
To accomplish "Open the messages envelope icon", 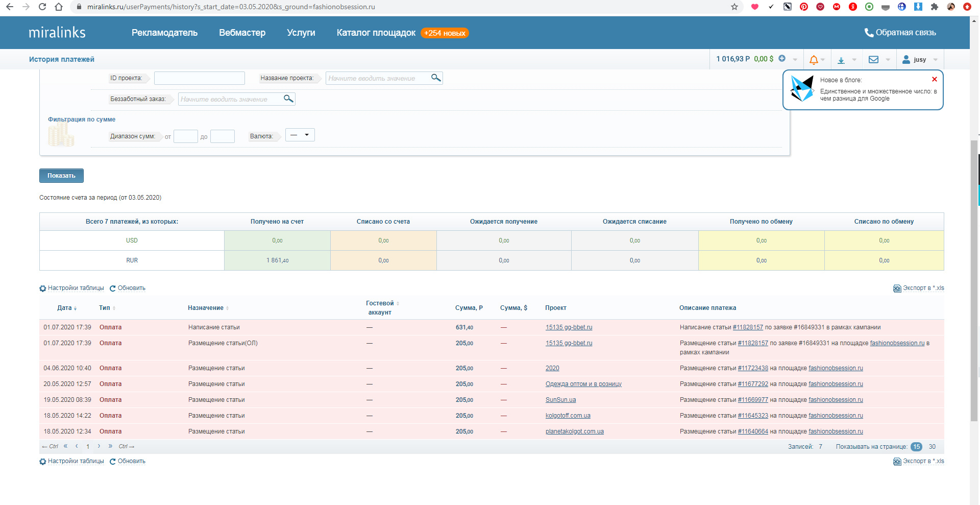I will 873,60.
